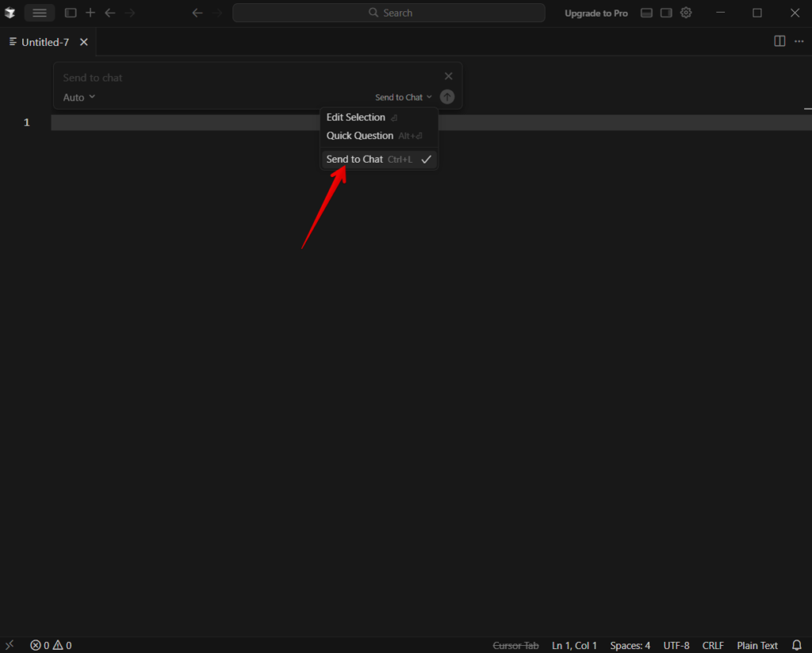Open settings via the gear icon

point(686,13)
